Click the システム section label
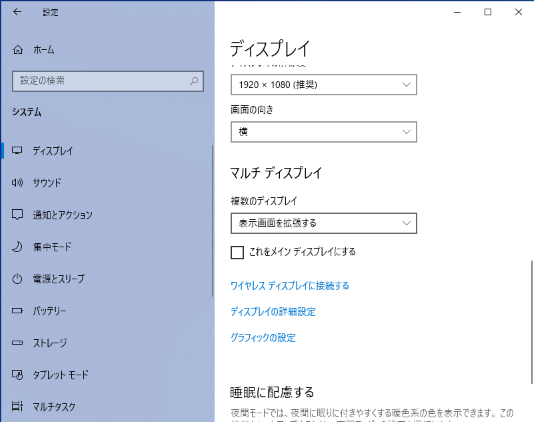This screenshot has width=534, height=422. tap(27, 112)
